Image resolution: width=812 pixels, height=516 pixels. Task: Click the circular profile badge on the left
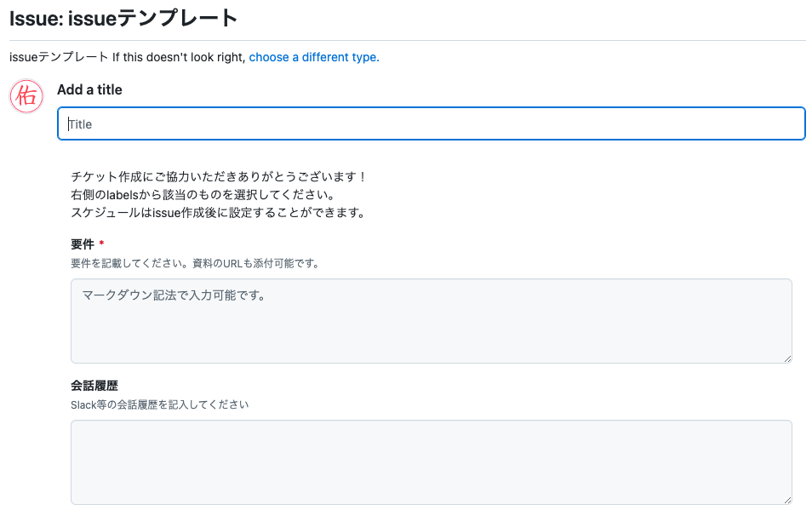[26, 96]
